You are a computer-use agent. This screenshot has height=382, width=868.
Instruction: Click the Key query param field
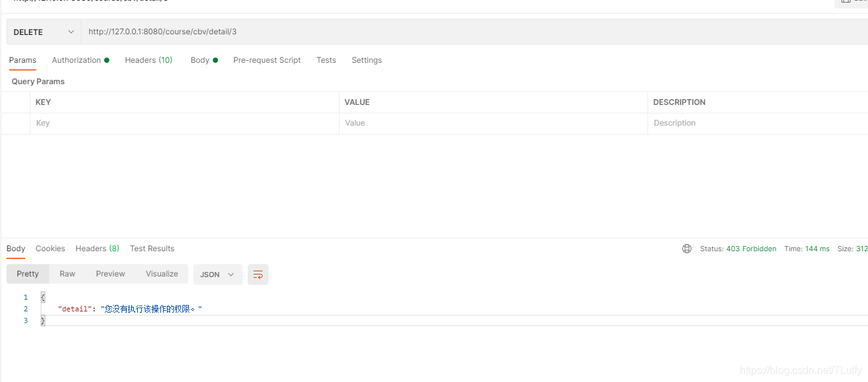click(x=184, y=123)
